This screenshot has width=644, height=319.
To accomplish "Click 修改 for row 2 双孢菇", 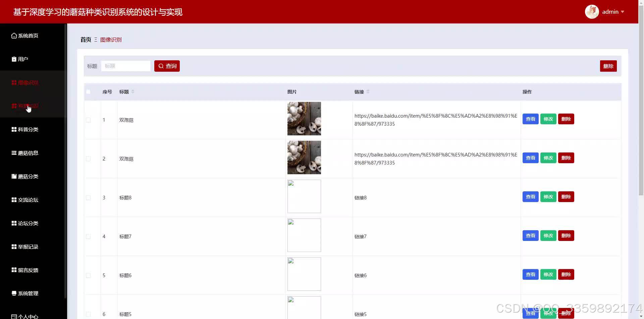I will (x=548, y=158).
